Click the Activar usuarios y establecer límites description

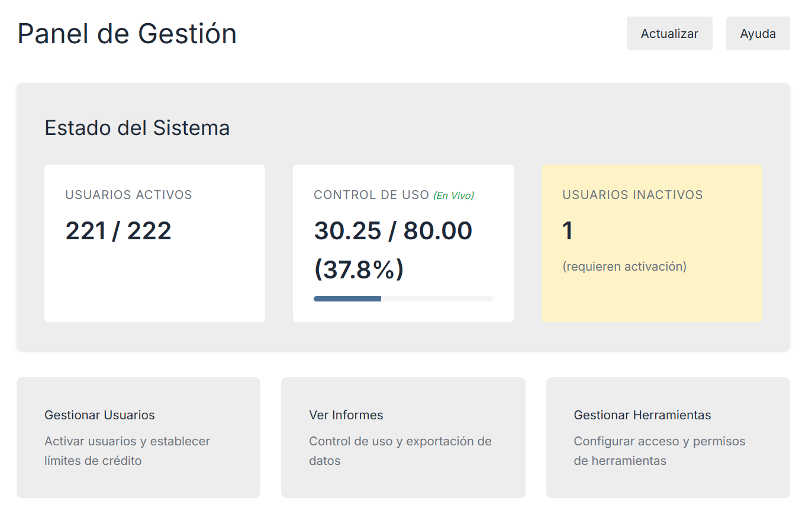pos(127,451)
